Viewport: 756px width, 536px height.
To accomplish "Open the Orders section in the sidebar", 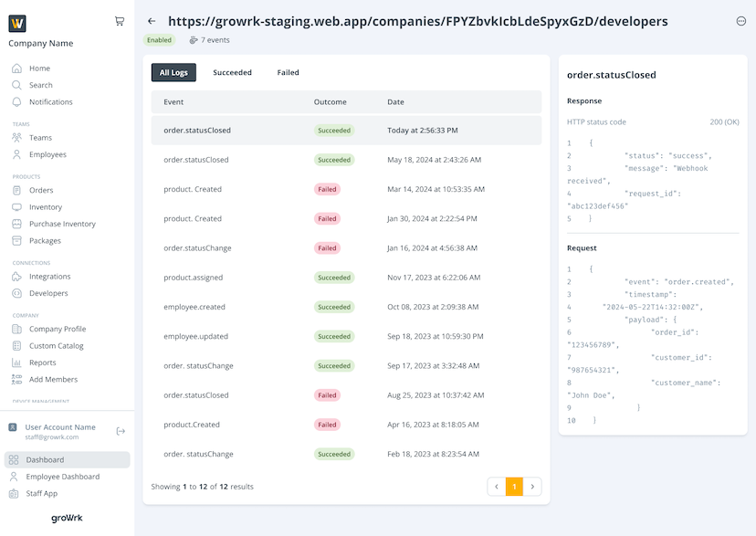I will pyautogui.click(x=38, y=190).
